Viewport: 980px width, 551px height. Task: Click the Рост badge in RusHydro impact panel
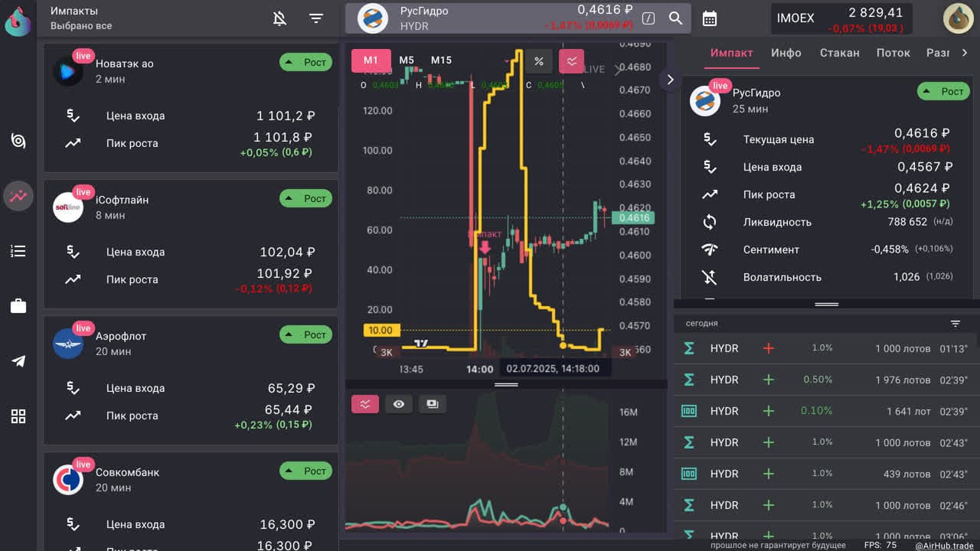(x=944, y=91)
